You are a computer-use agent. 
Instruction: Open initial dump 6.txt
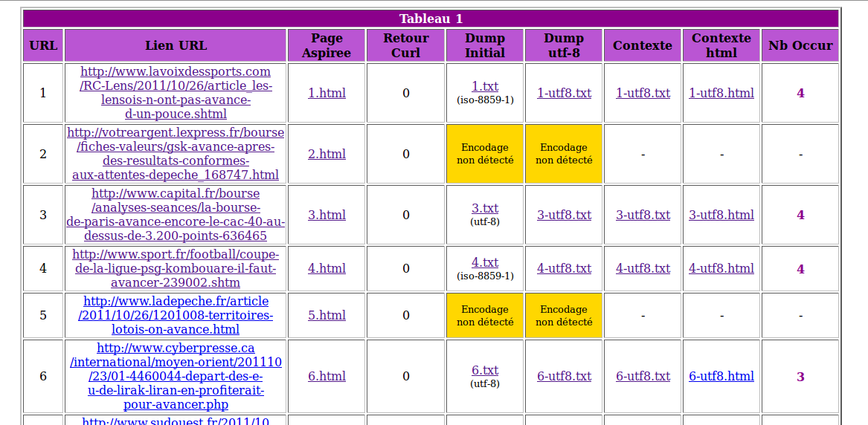pyautogui.click(x=485, y=370)
